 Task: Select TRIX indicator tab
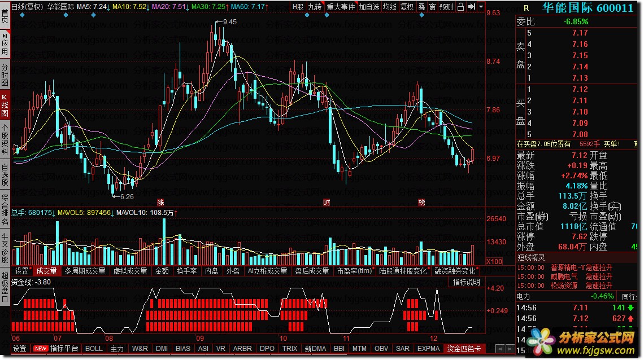290,349
